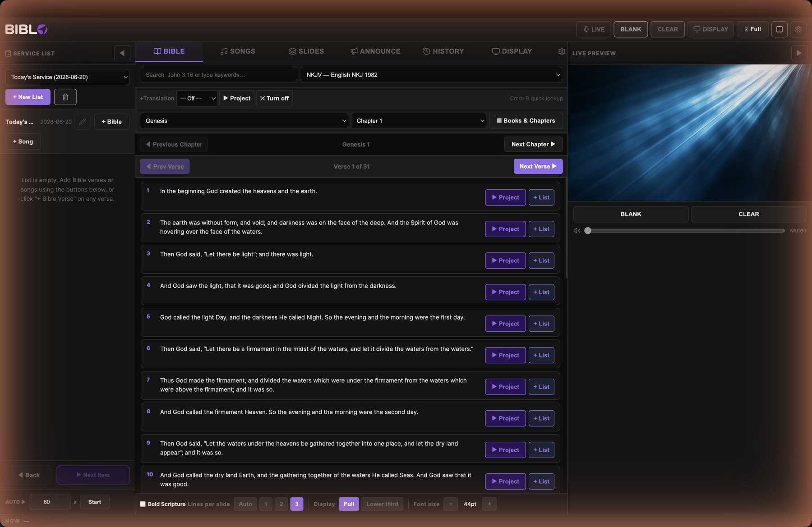Switch to the ANNOUNCE tab
The image size is (812, 527).
pos(375,51)
